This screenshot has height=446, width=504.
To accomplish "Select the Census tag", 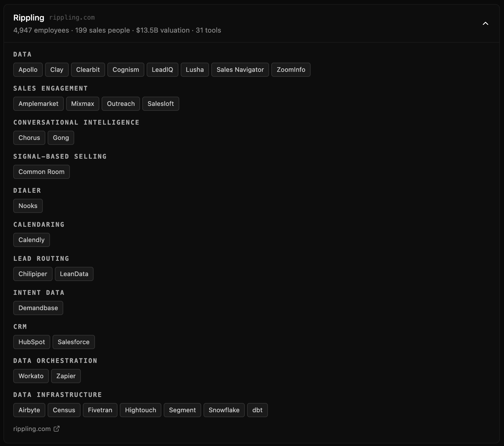I will coord(64,410).
